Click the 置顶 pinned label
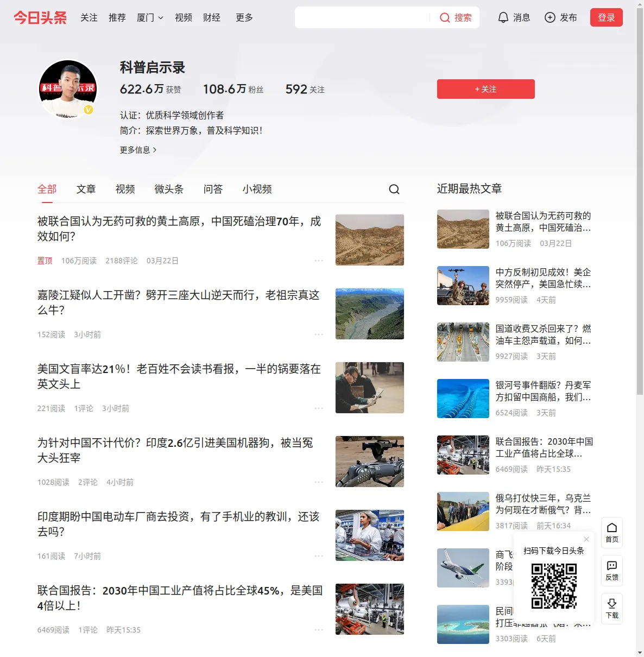 45,261
